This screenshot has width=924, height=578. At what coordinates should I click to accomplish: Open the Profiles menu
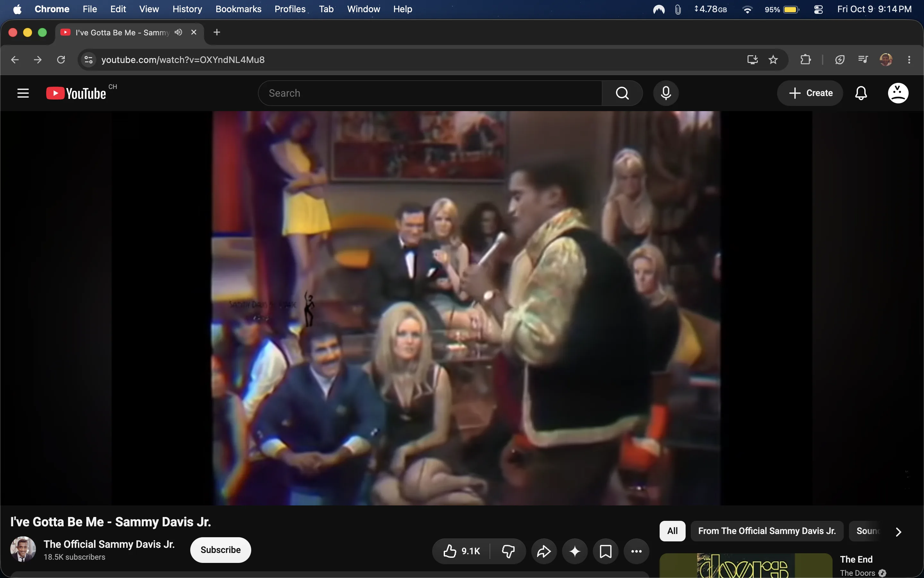[290, 9]
